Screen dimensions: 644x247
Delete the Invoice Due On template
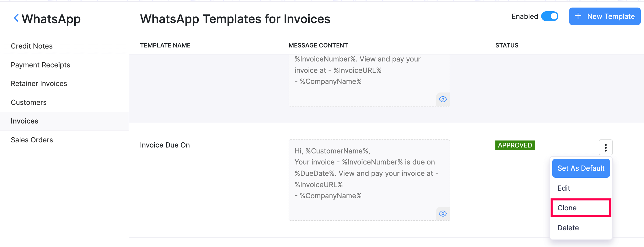click(568, 228)
